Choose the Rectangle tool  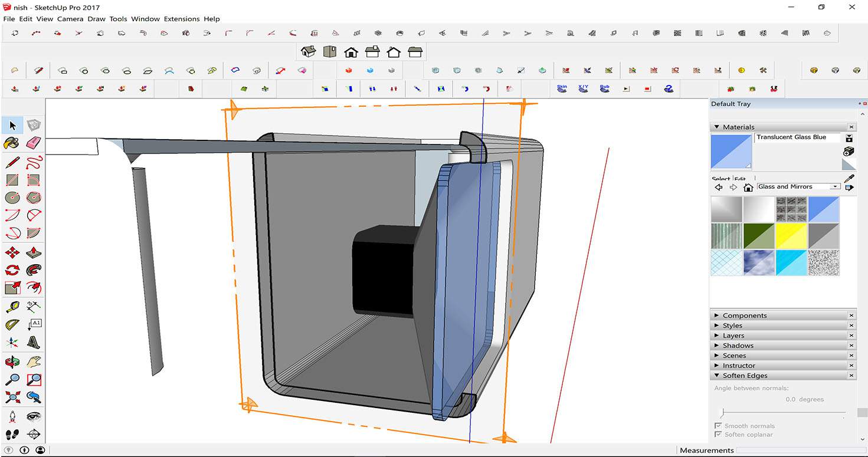[12, 180]
